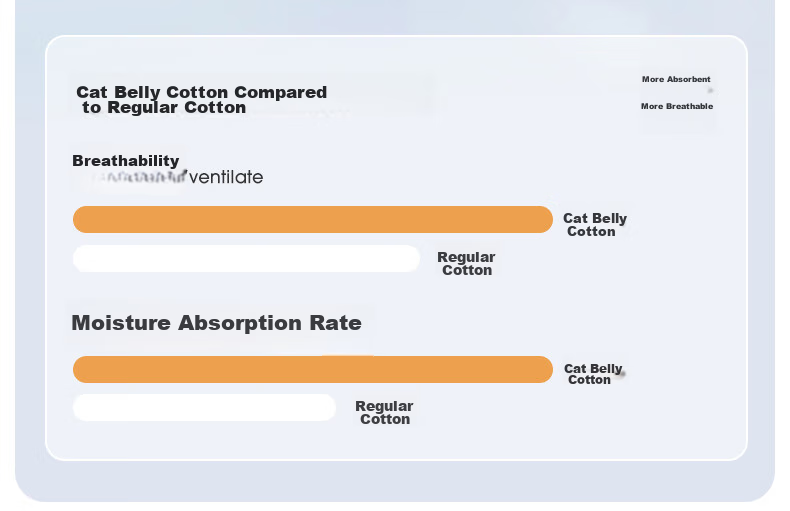
Task: Click the word 'ventilate'
Action: tap(226, 177)
